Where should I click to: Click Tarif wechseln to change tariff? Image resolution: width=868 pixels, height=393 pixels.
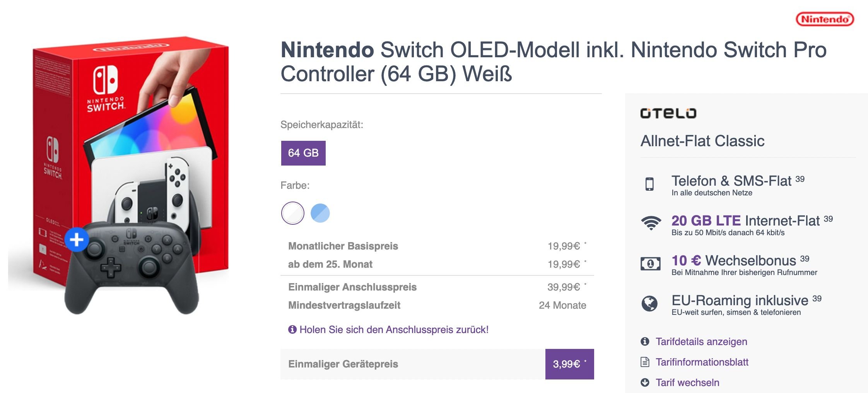click(x=687, y=383)
